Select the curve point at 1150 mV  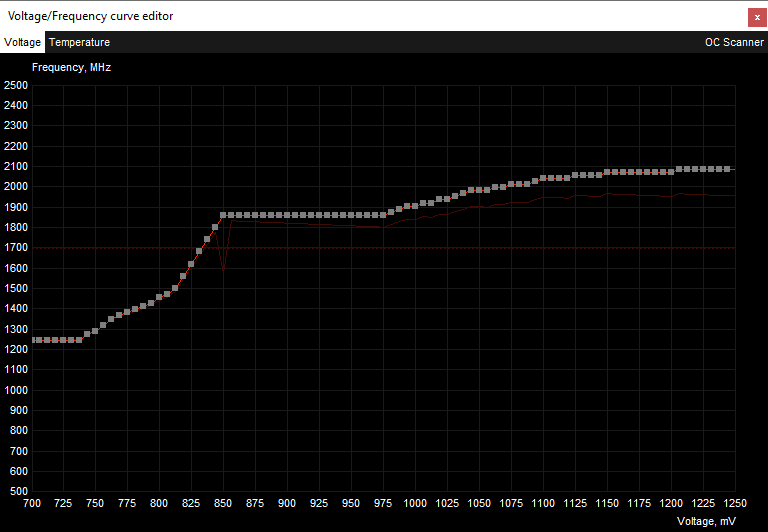[607, 172]
